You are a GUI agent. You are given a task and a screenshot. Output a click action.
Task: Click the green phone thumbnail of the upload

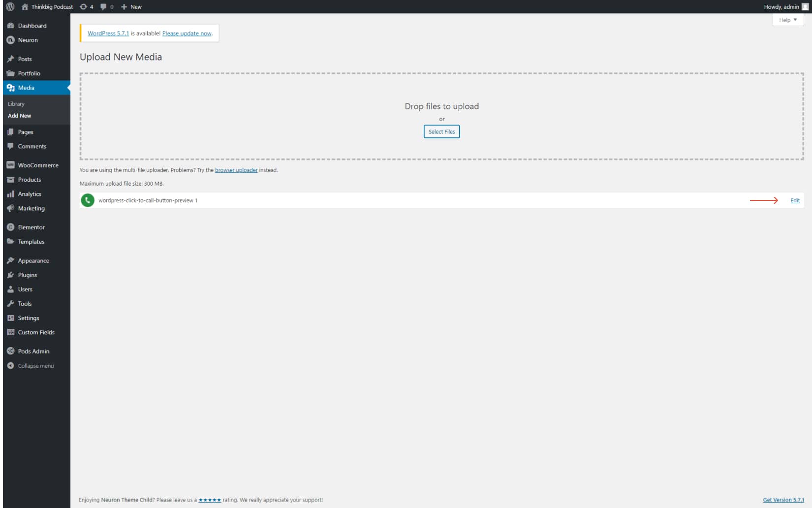[x=88, y=200]
